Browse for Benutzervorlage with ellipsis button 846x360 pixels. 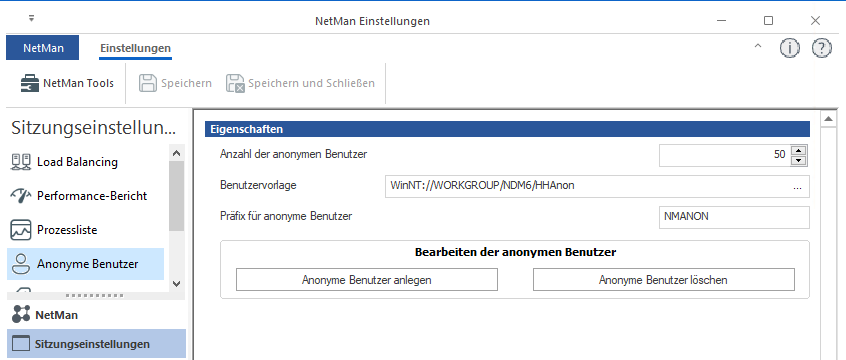point(797,187)
